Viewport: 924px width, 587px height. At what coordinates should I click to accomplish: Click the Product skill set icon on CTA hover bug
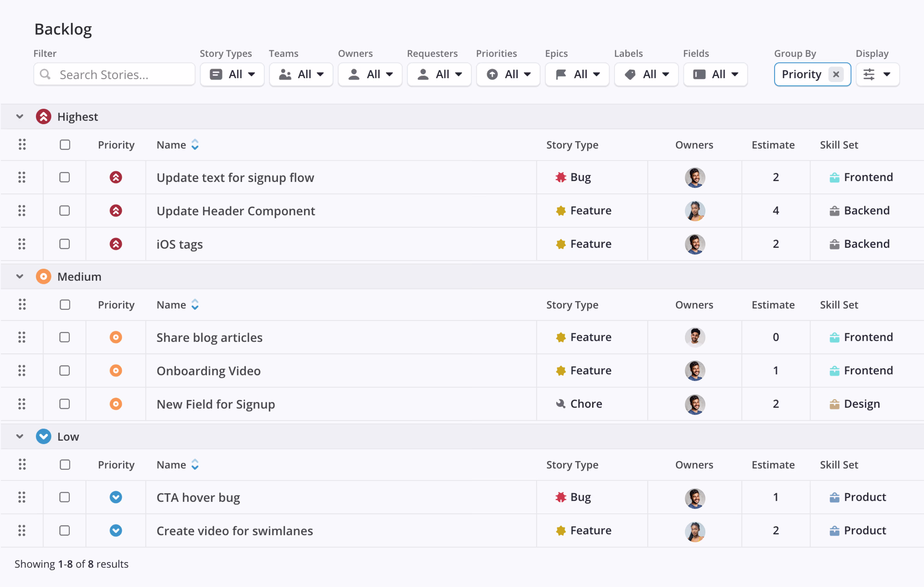pyautogui.click(x=835, y=498)
